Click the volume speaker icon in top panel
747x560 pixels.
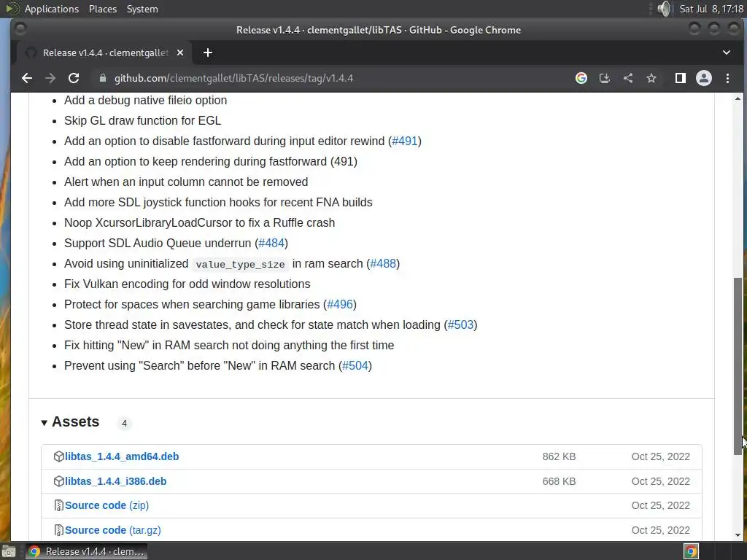pyautogui.click(x=664, y=9)
